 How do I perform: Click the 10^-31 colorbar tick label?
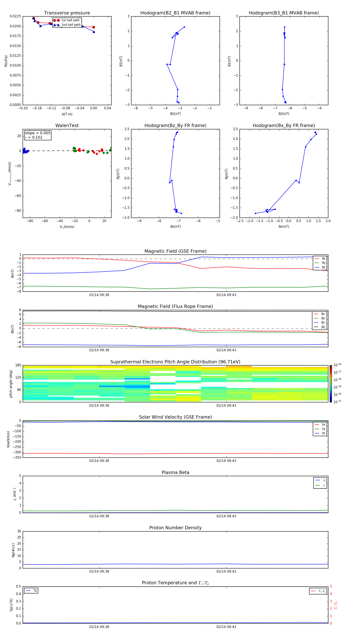337,402
